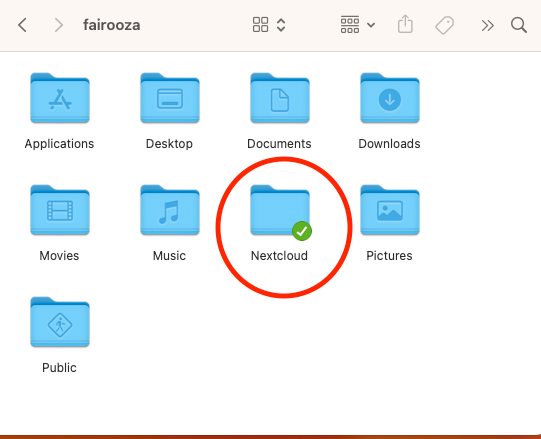Click the Nextcloud label
This screenshot has height=439, width=541.
pos(279,256)
